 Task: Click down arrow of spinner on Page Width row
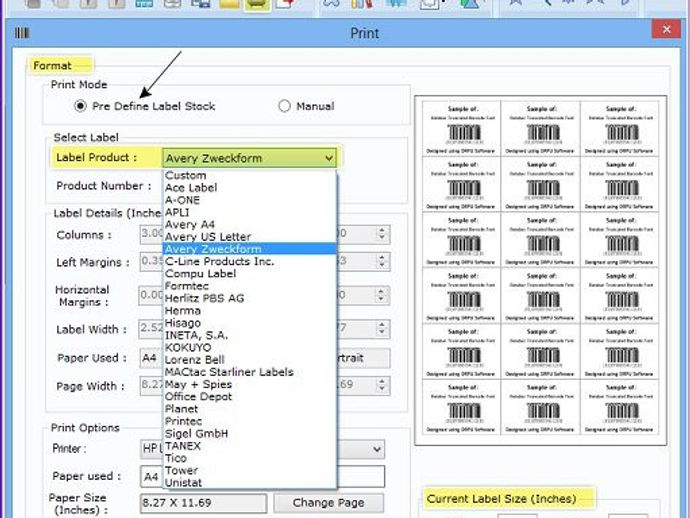(x=382, y=389)
